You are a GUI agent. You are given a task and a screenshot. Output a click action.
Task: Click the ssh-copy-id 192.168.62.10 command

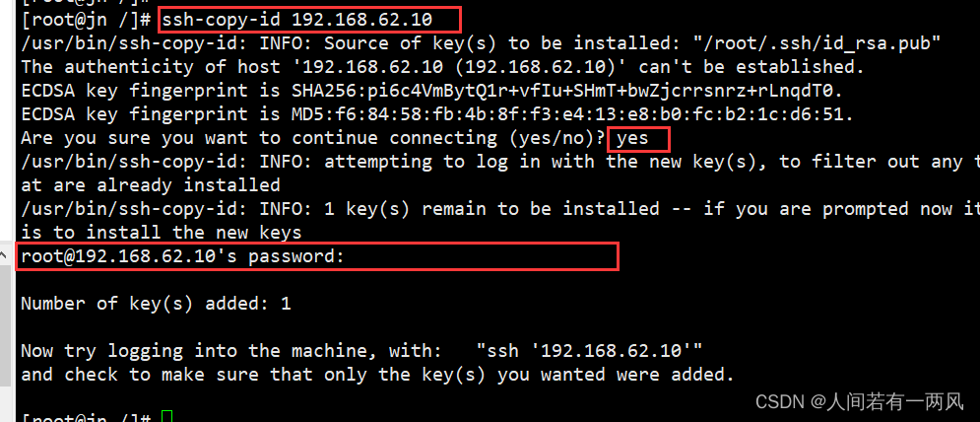[x=296, y=20]
